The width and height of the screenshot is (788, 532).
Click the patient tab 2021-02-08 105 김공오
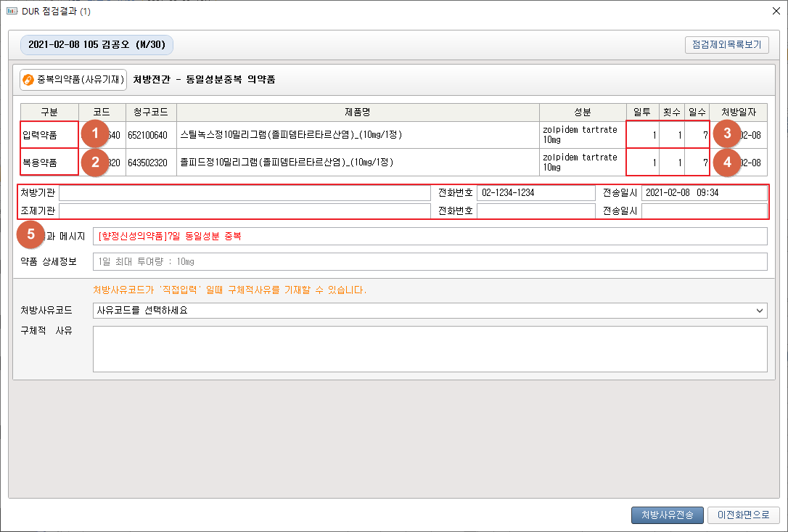pos(97,45)
